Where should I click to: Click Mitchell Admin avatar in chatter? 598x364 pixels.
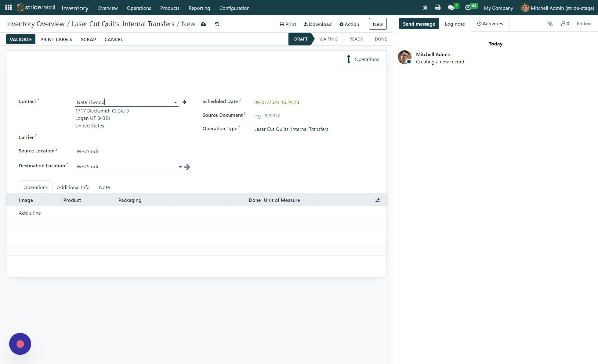(404, 57)
